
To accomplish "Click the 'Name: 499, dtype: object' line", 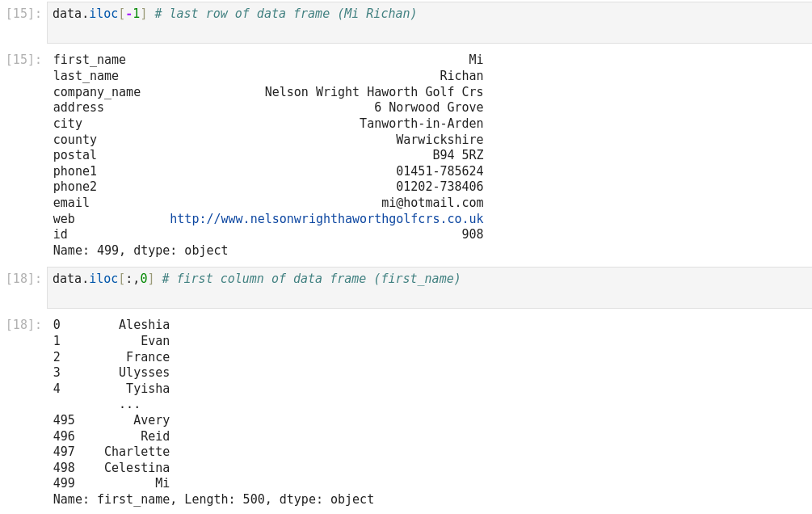I will pos(141,251).
